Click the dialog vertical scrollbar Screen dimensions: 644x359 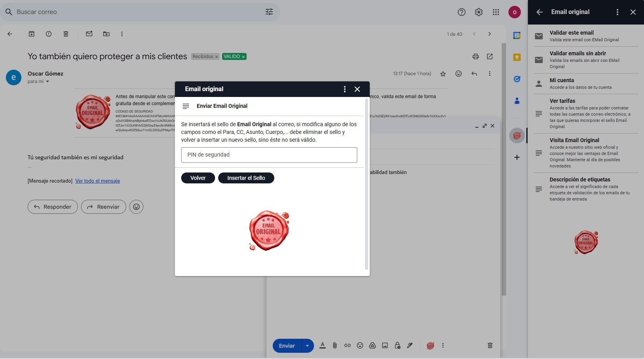[366, 184]
